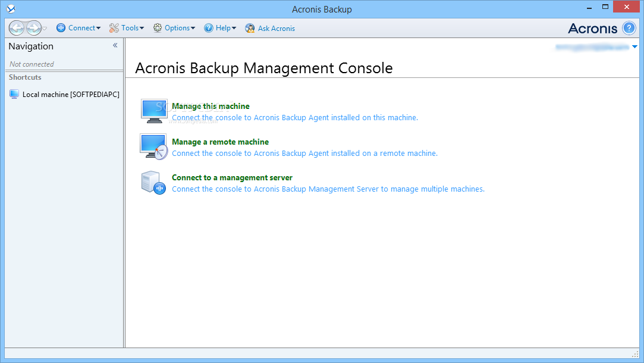
Task: Minimize the Acronis Backup window
Action: tap(589, 7)
